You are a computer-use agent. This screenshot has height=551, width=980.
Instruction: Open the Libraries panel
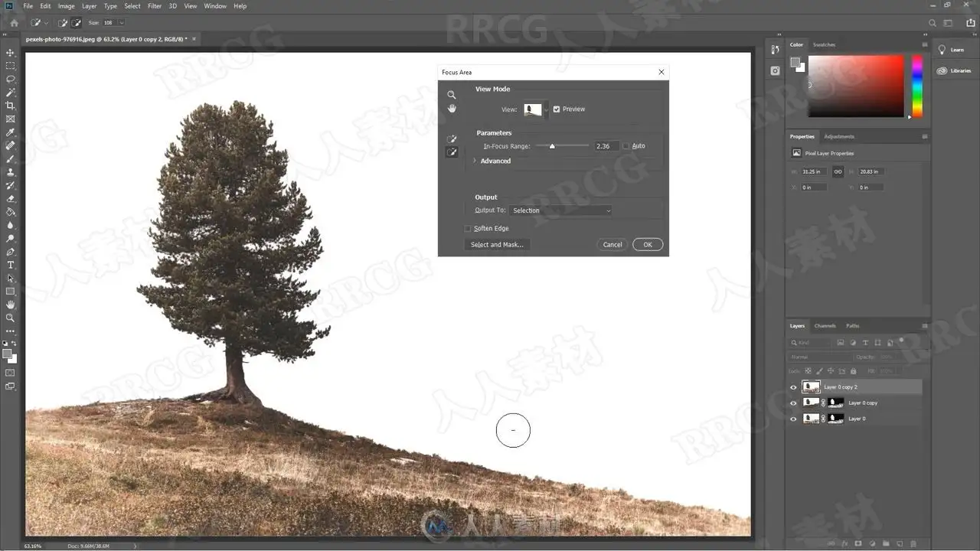953,70
